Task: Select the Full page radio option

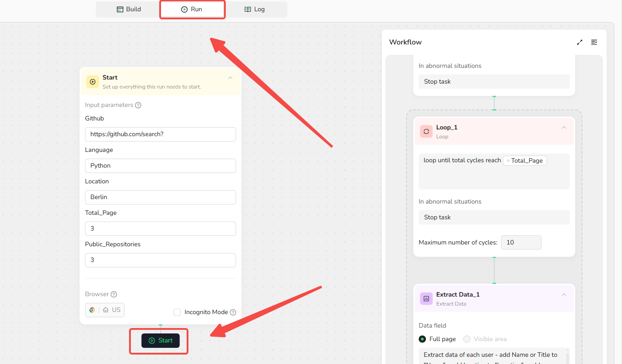Action: click(x=422, y=339)
